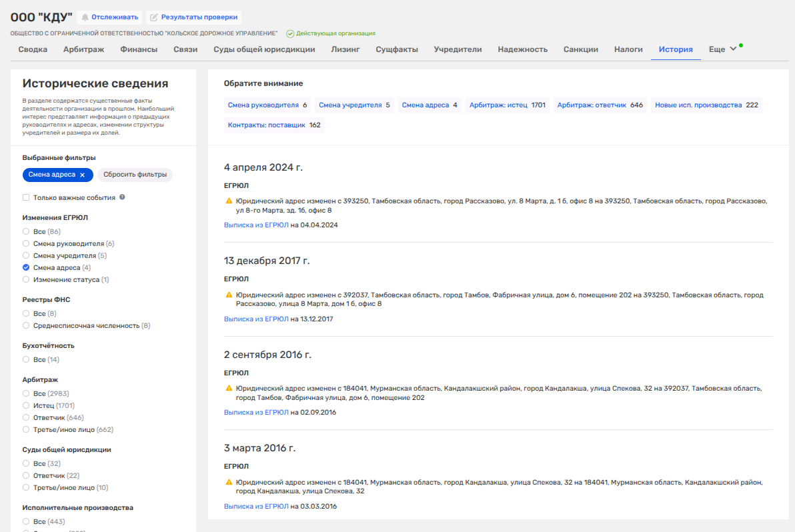The width and height of the screenshot is (795, 532).
Task: Enable the Только важные события checkbox
Action: coord(26,197)
